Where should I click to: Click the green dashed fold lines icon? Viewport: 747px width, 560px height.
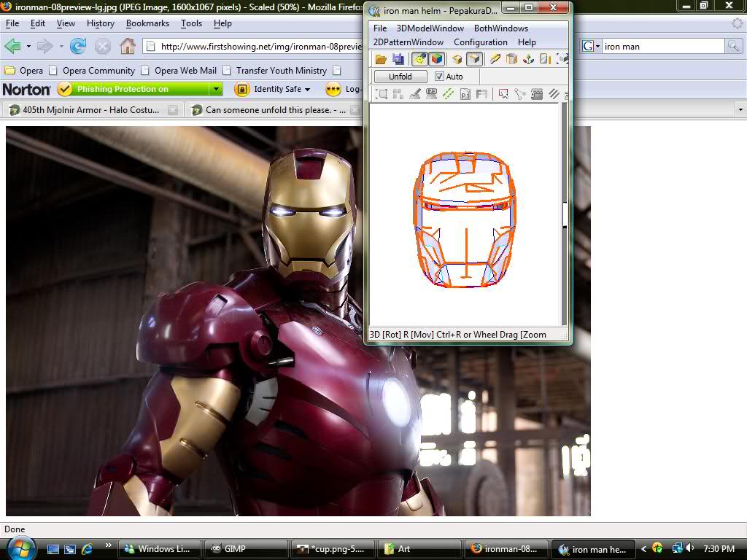pyautogui.click(x=448, y=94)
